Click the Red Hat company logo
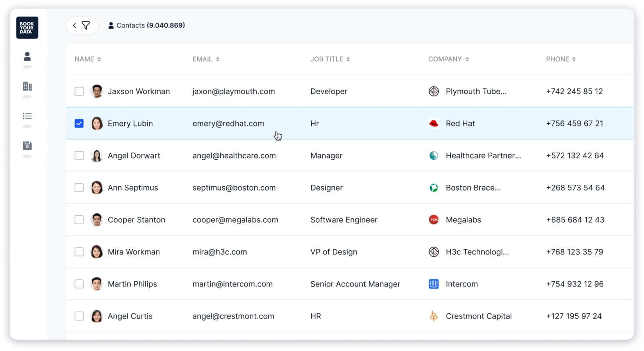644x351 pixels. 433,123
